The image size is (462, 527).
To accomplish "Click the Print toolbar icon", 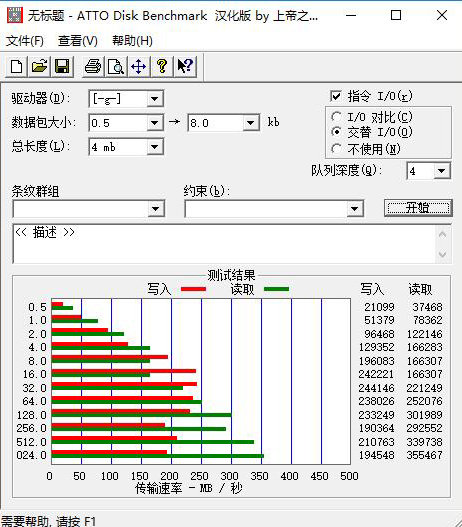I will click(93, 66).
